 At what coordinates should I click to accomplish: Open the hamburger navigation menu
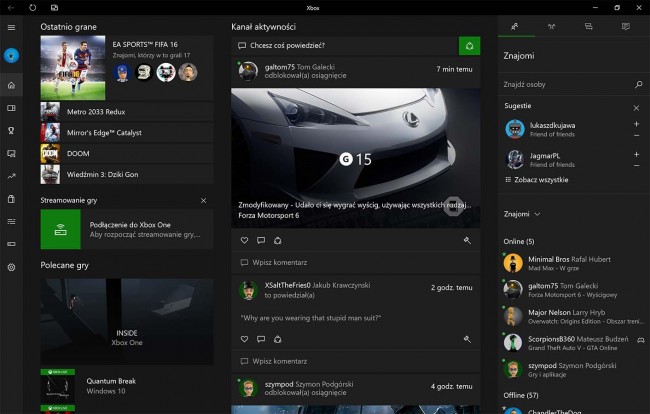click(11, 27)
